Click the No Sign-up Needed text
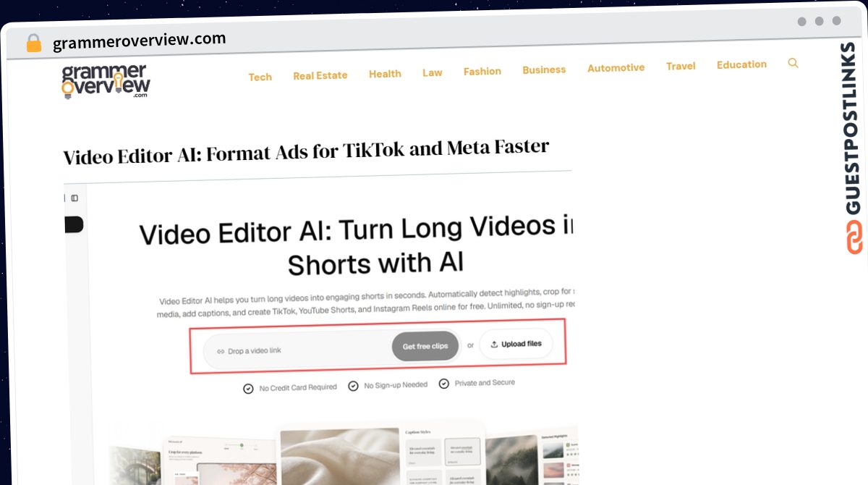The width and height of the screenshot is (868, 485). (x=396, y=384)
